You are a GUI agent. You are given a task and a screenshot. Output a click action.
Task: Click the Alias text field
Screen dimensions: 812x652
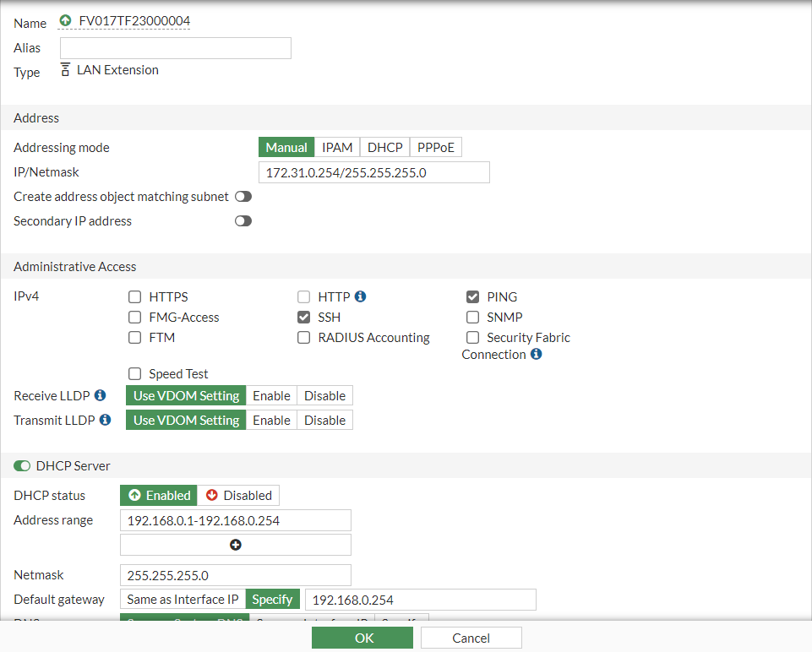coord(176,48)
